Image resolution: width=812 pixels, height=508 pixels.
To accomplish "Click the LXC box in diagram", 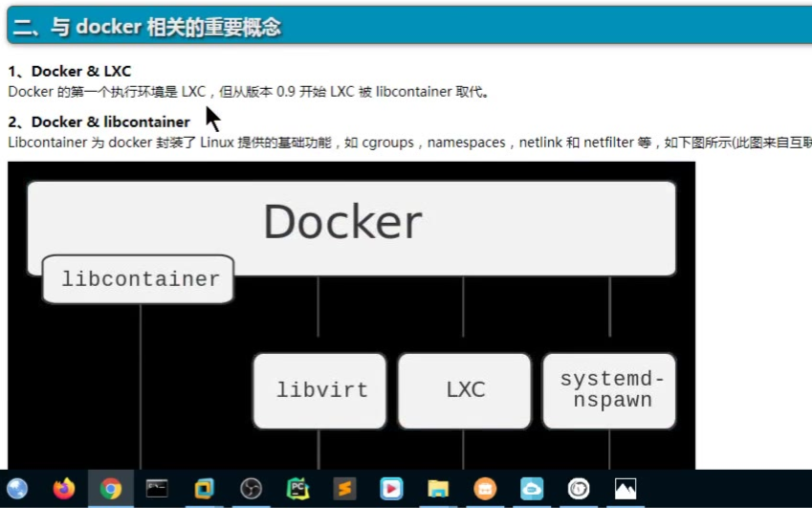I will pos(465,391).
